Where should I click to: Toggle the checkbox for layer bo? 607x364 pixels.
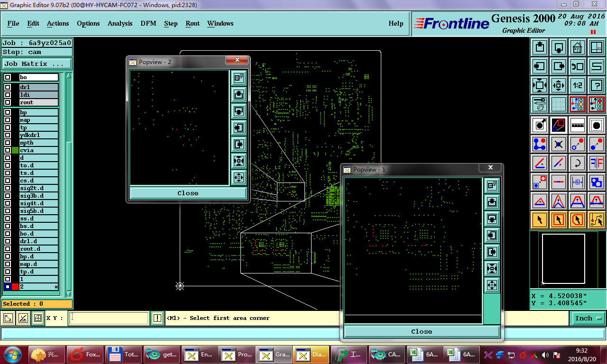pos(8,77)
